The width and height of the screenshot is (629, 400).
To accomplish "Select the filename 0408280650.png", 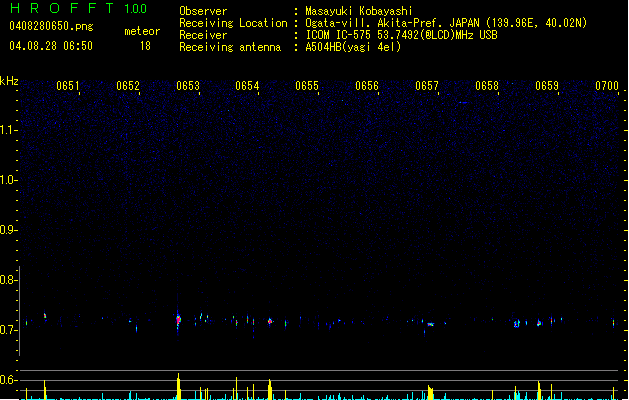I will point(51,26).
